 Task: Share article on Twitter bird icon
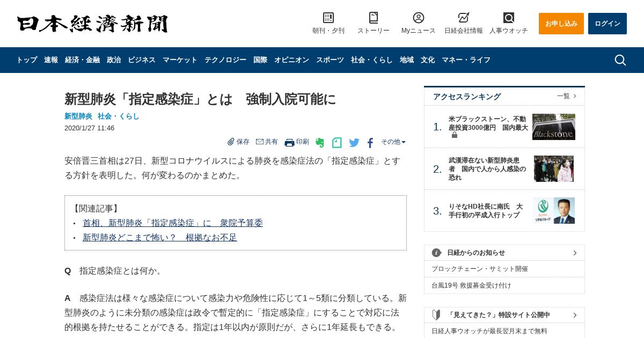click(x=354, y=143)
